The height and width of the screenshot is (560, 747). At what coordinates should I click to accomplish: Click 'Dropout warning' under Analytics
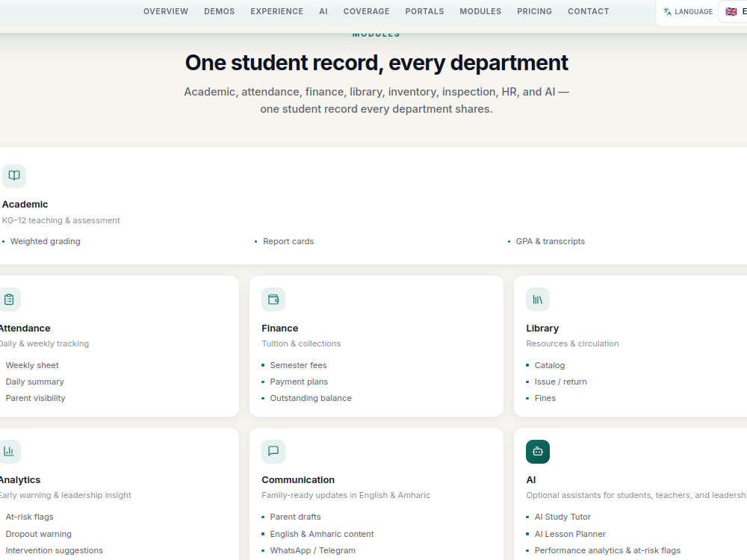click(x=39, y=535)
